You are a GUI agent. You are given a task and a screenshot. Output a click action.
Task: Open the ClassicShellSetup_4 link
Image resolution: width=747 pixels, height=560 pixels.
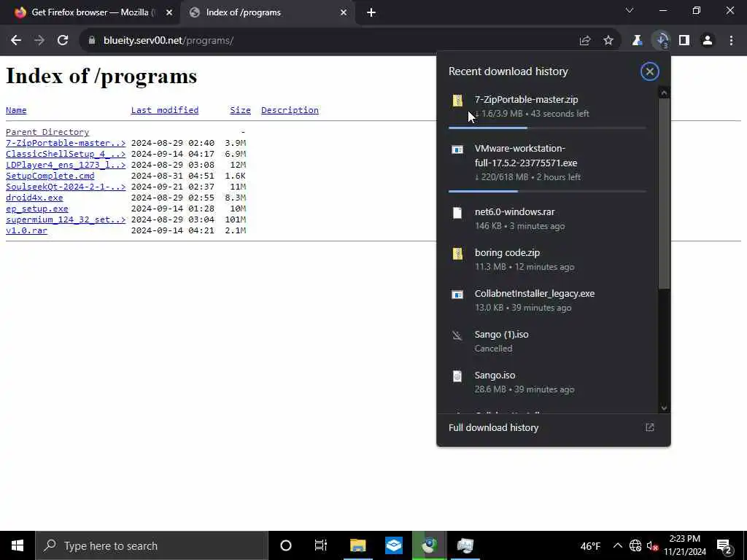tap(66, 154)
